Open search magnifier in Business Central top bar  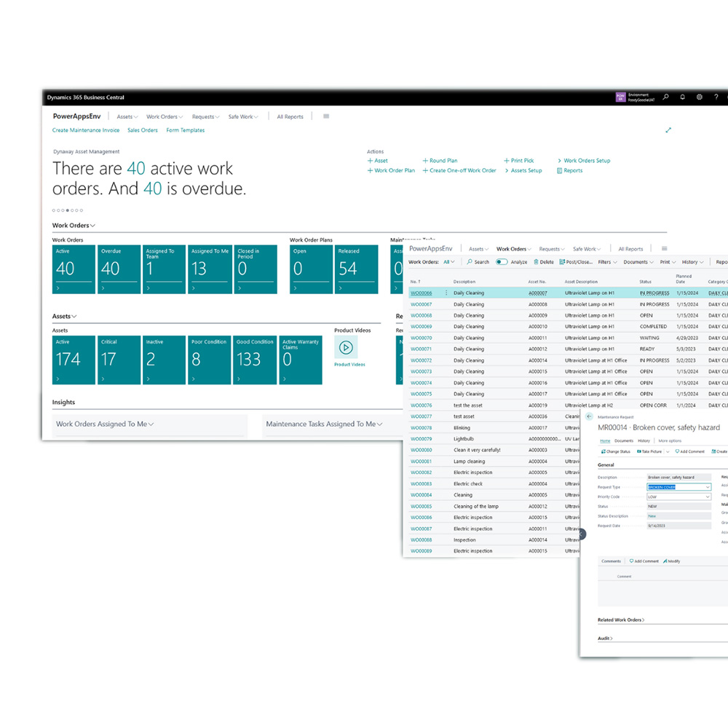coord(666,97)
